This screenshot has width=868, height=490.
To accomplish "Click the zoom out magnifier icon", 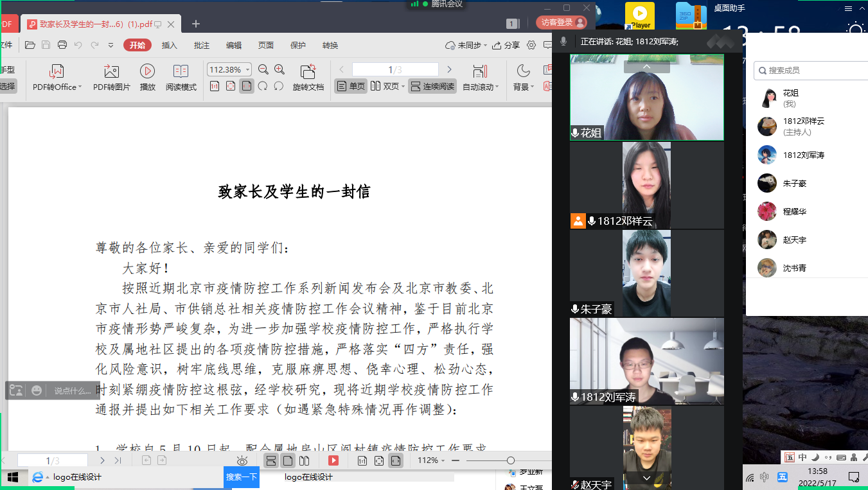I will click(263, 69).
